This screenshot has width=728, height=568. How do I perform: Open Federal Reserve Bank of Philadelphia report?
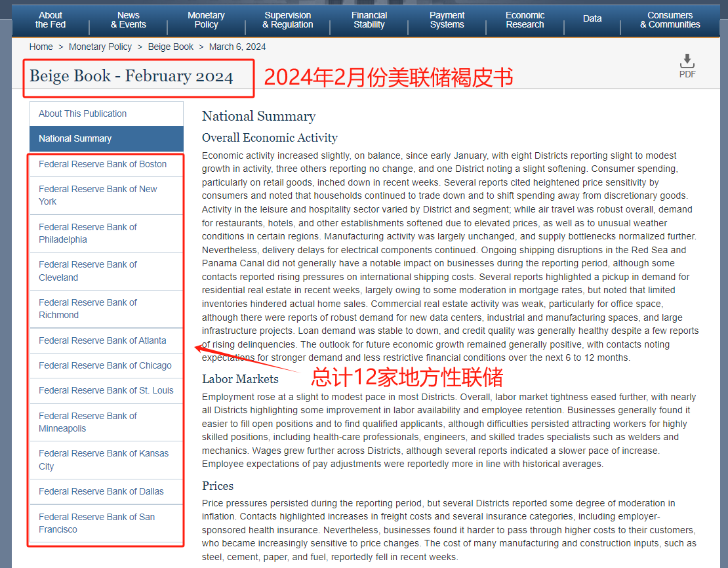click(x=106, y=233)
